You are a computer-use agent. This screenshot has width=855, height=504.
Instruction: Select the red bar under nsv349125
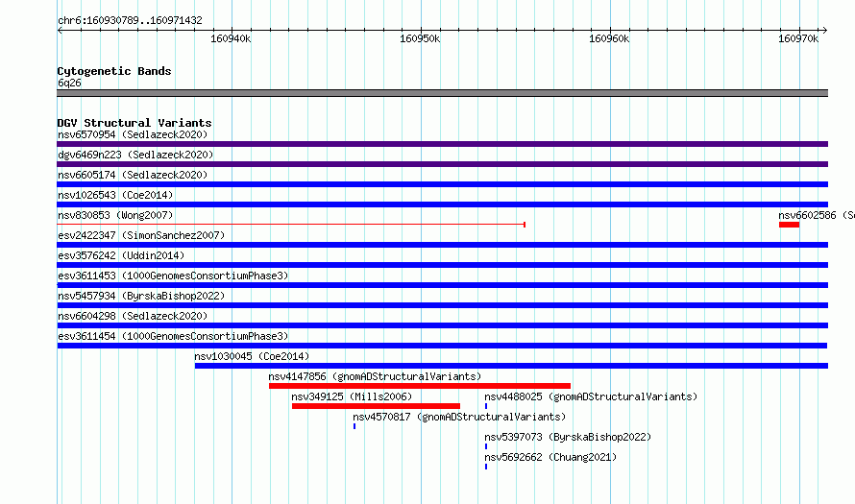click(x=376, y=406)
